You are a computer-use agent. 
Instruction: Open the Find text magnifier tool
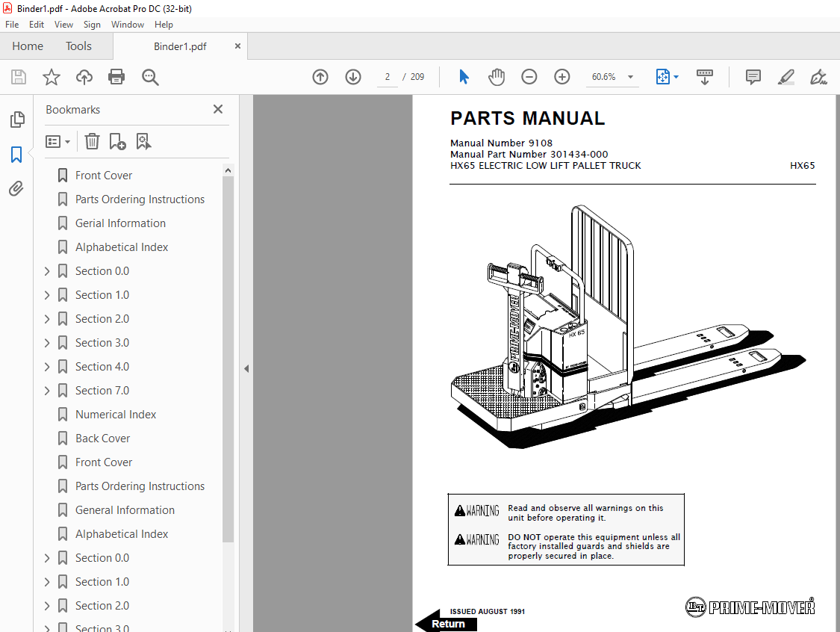(150, 77)
